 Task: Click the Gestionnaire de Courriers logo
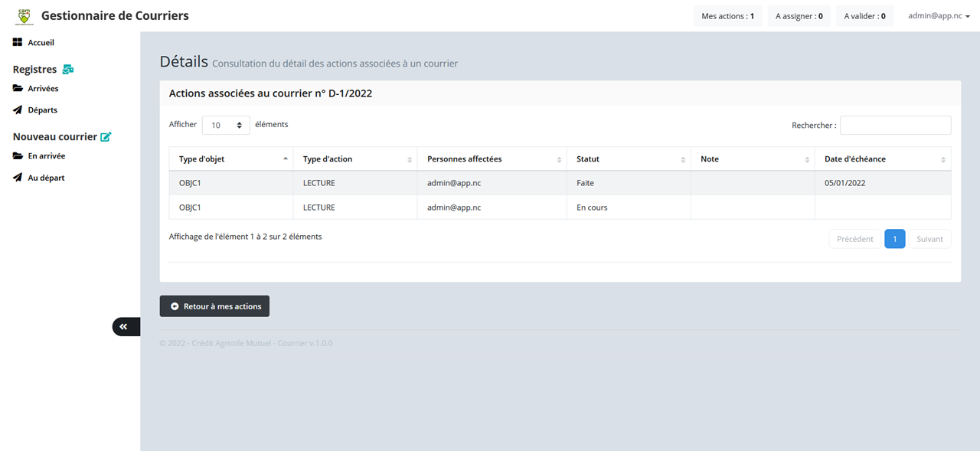(x=25, y=16)
